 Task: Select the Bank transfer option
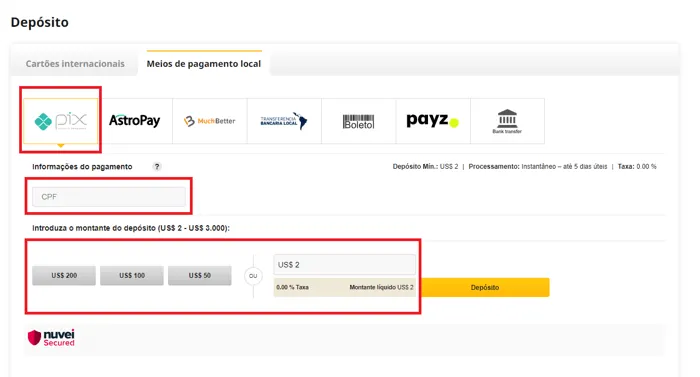507,121
